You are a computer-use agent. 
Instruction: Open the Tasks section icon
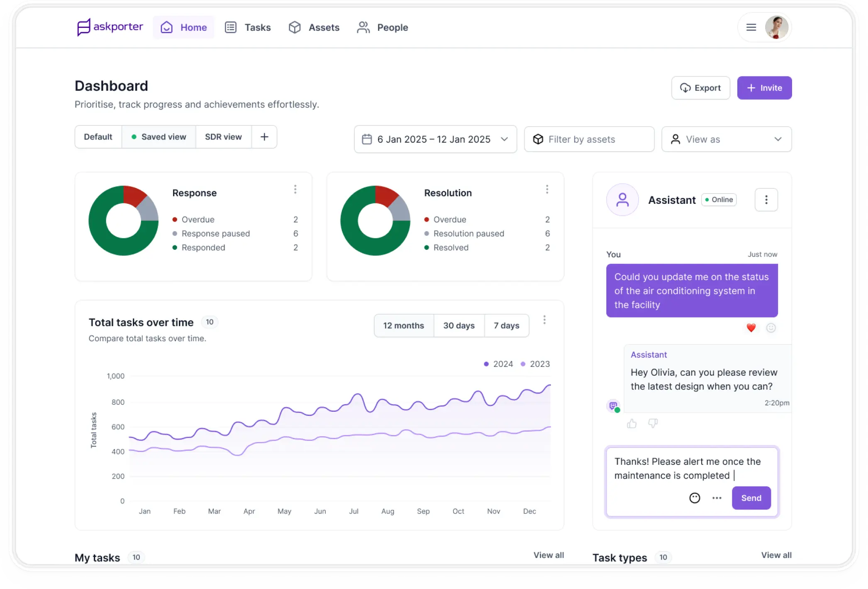[231, 27]
